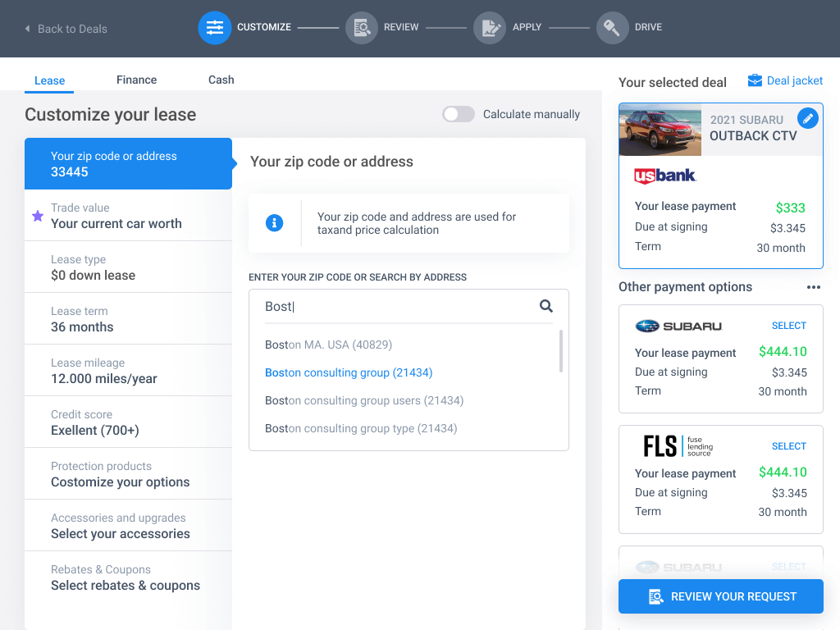Image resolution: width=840 pixels, height=630 pixels.
Task: Switch to the Finance tab
Action: tap(136, 80)
